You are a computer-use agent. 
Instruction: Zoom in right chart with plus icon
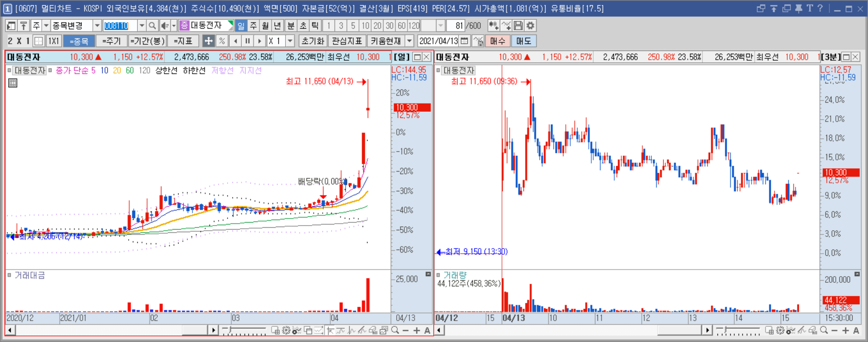click(846, 331)
